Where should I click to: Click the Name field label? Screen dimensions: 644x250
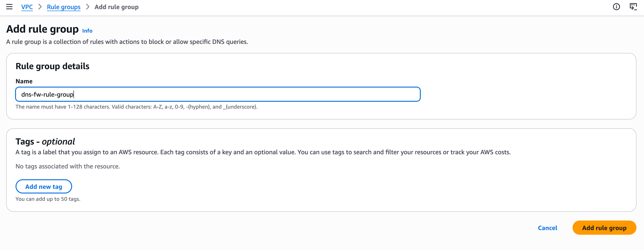[24, 81]
